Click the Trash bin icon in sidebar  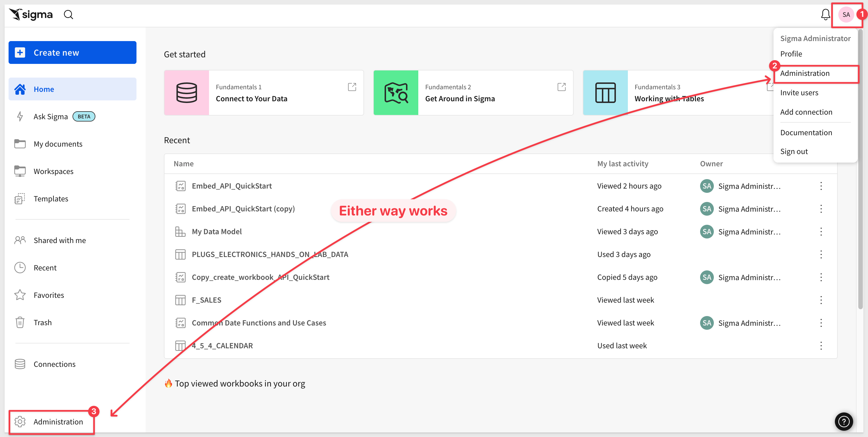(x=20, y=322)
